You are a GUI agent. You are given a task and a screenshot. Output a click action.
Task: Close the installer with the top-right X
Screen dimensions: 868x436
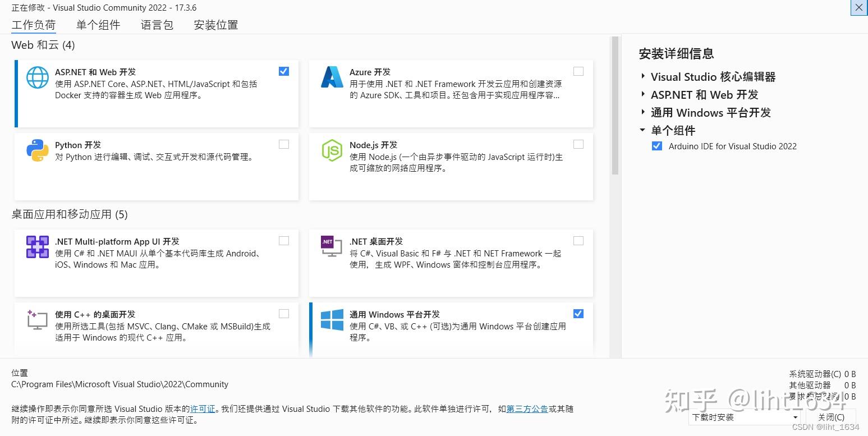tap(859, 8)
